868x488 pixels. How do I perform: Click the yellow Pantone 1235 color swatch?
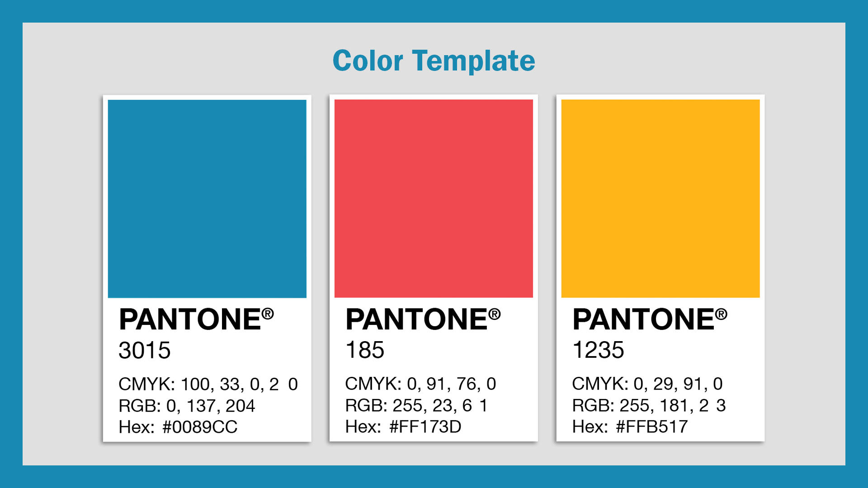[660, 199]
